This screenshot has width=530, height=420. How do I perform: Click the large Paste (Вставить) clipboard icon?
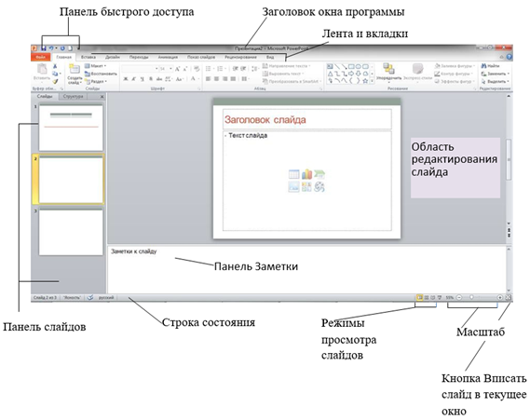pos(42,69)
